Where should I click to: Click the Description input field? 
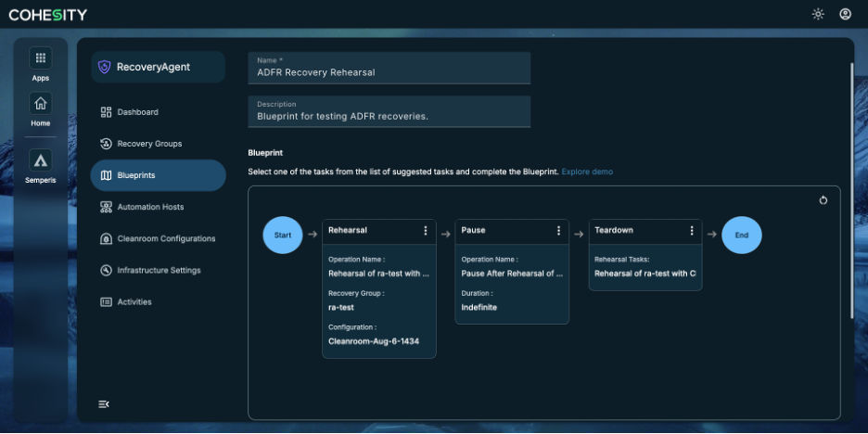[389, 112]
